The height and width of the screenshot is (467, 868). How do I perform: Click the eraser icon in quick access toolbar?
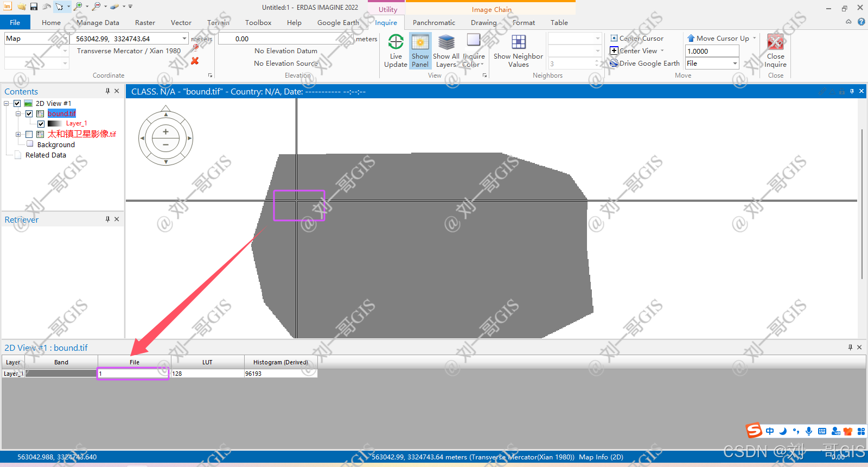click(x=114, y=7)
